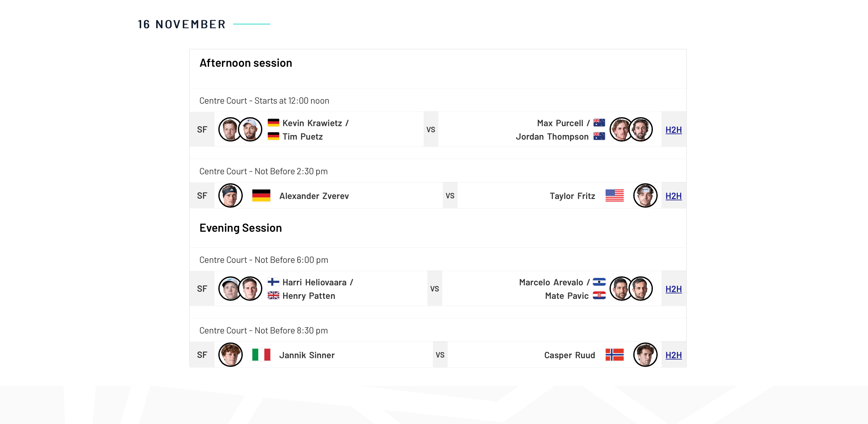Click Alexander Zverev's player photo
The height and width of the screenshot is (424, 868).
pos(231,196)
